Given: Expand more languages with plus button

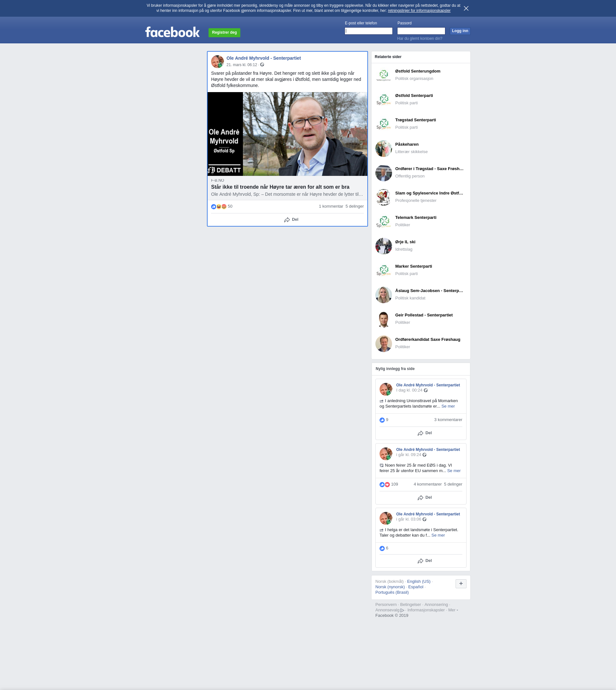Looking at the screenshot, I should 461,583.
